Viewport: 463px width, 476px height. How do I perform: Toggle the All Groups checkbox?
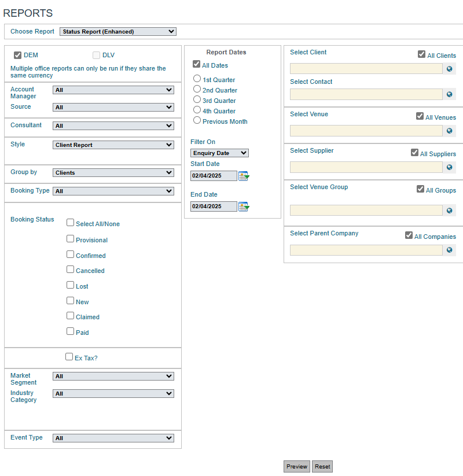click(421, 189)
